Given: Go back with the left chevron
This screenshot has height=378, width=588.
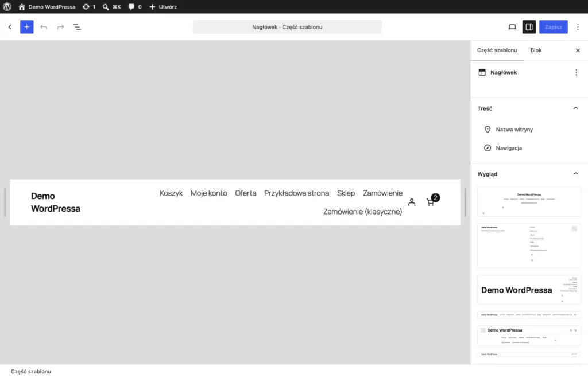Looking at the screenshot, I should point(10,27).
